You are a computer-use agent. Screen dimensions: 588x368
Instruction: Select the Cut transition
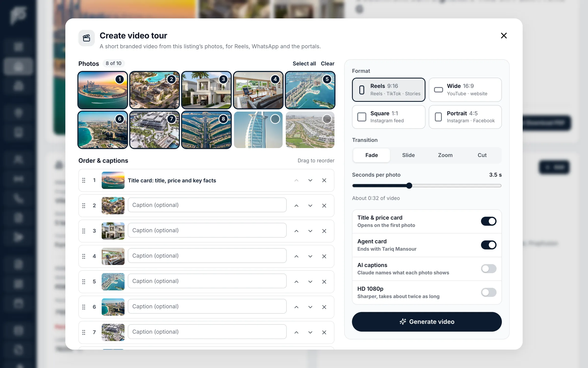[x=482, y=155]
